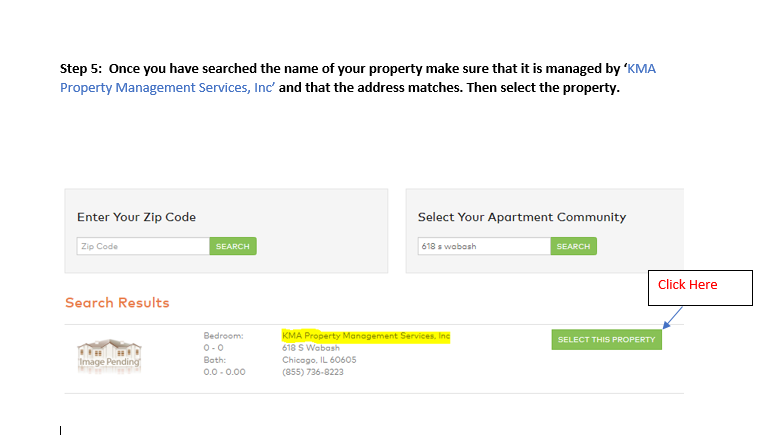Viewport: 769px width, 435px height.
Task: Click the 'Step 5:' bold instruction text
Action: click(82, 68)
